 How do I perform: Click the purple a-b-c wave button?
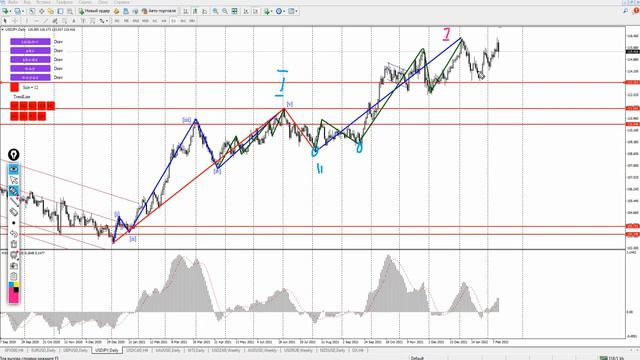tap(30, 51)
